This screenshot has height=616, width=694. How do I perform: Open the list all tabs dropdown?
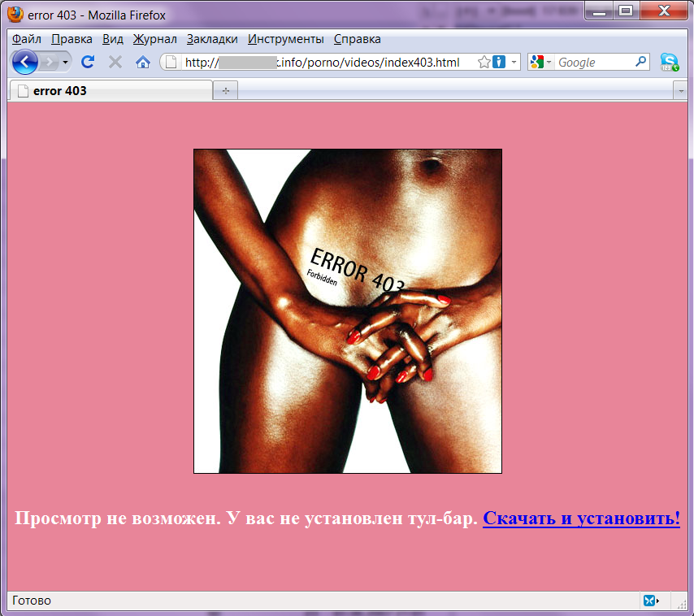pos(681,91)
